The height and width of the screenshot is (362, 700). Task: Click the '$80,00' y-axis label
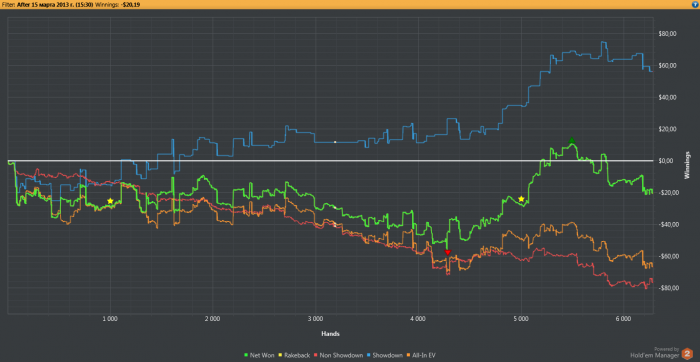pos(667,34)
